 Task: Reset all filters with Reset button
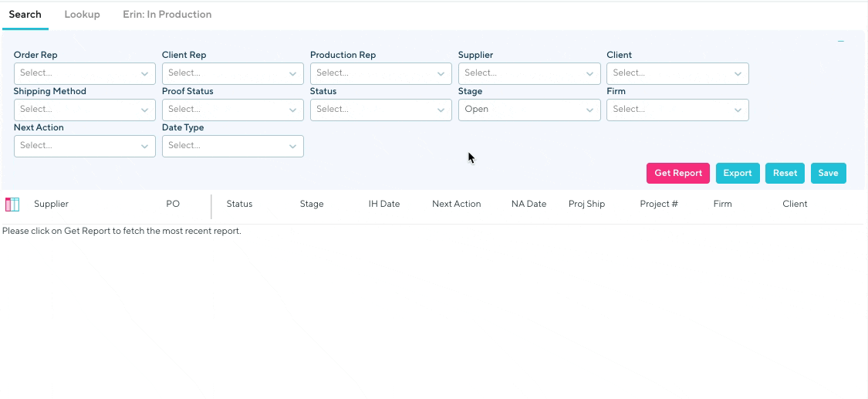(x=785, y=174)
